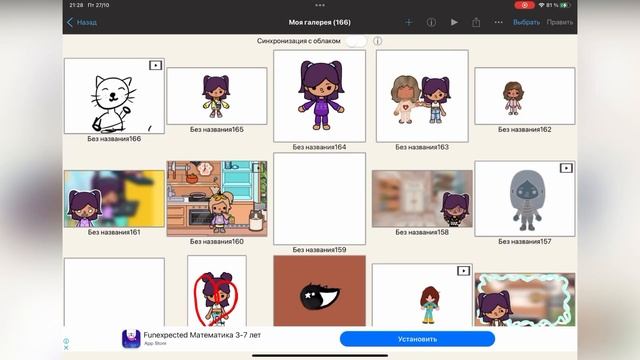Open cloud sync info icon
This screenshot has width=640, height=360.
[378, 41]
